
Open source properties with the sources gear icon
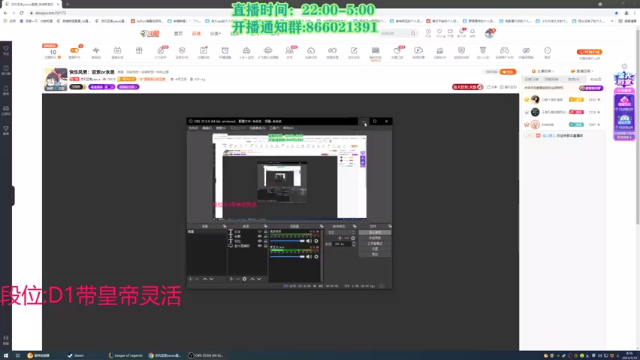point(244,279)
